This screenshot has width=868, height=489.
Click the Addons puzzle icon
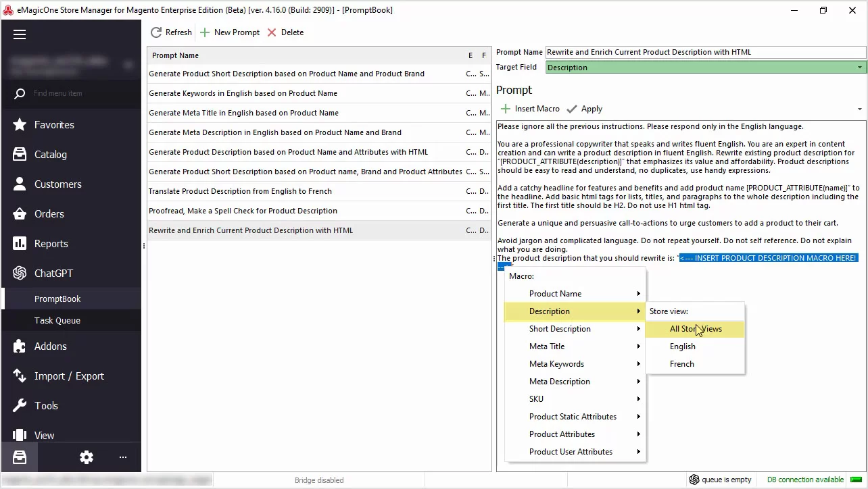(x=20, y=346)
